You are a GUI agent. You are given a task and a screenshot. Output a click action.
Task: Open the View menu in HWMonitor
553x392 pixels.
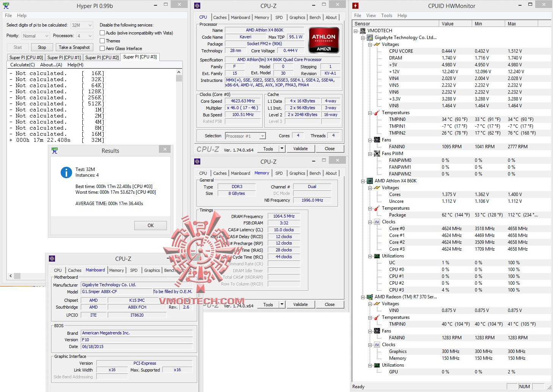[x=371, y=16]
